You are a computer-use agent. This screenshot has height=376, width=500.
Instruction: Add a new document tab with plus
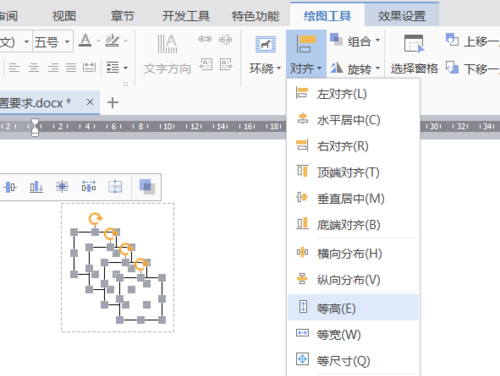pyautogui.click(x=113, y=102)
